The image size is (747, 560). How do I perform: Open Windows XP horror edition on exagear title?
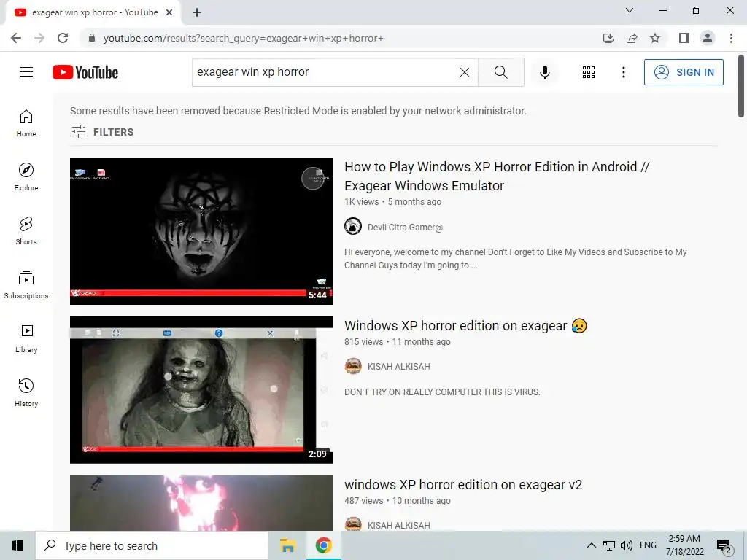click(465, 326)
